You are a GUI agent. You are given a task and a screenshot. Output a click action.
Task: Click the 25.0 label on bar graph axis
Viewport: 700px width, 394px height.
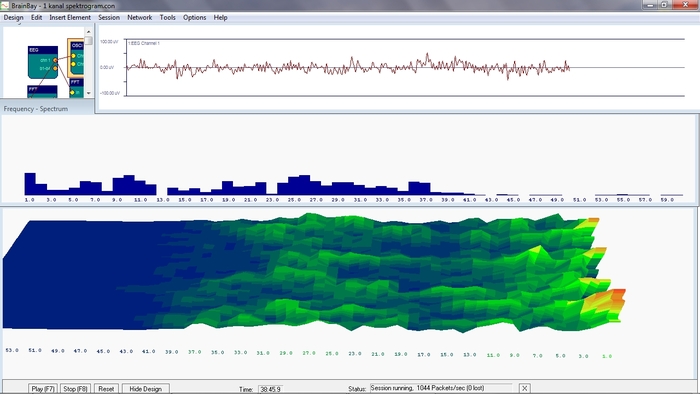pos(294,200)
